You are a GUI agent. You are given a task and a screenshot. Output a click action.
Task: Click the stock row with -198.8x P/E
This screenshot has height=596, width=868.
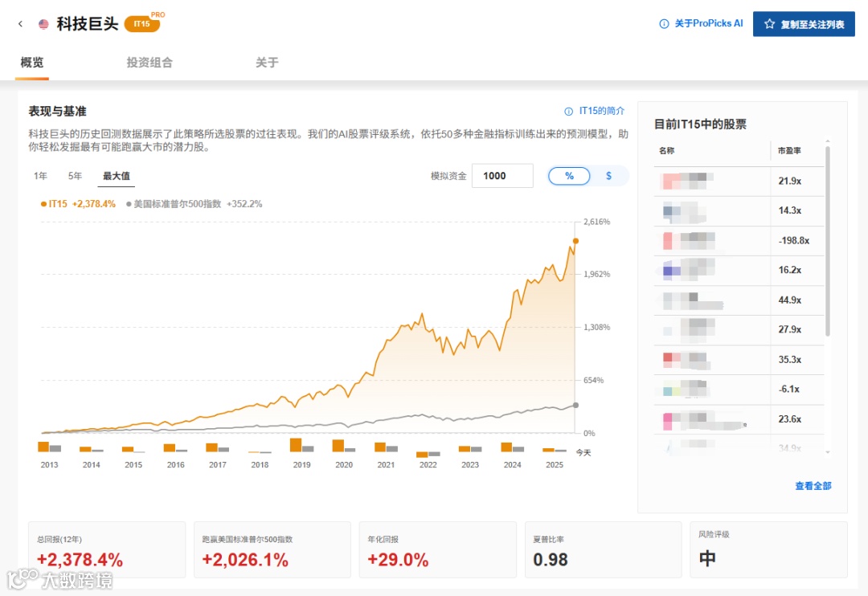click(x=739, y=241)
